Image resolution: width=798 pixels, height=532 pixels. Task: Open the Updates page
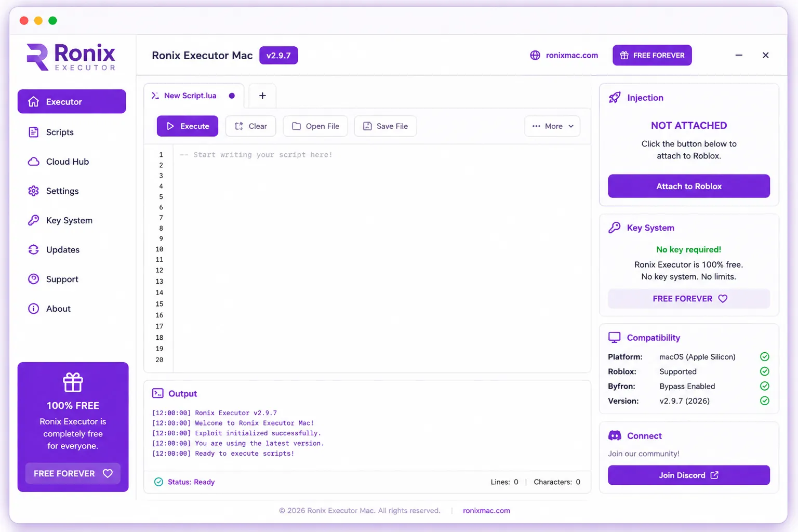coord(72,249)
